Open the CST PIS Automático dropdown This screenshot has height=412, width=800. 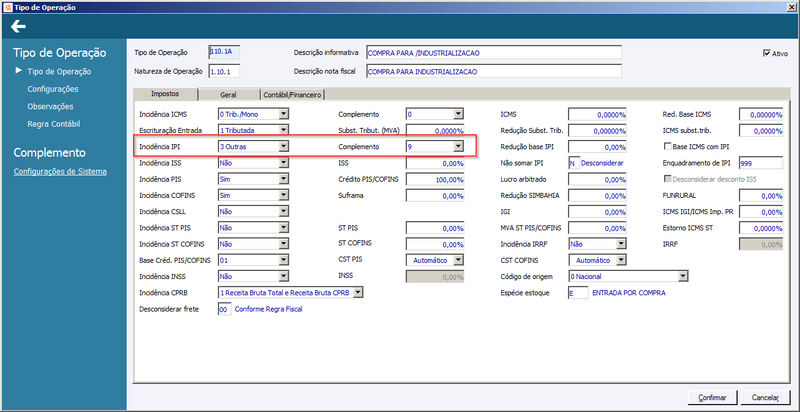pos(458,260)
